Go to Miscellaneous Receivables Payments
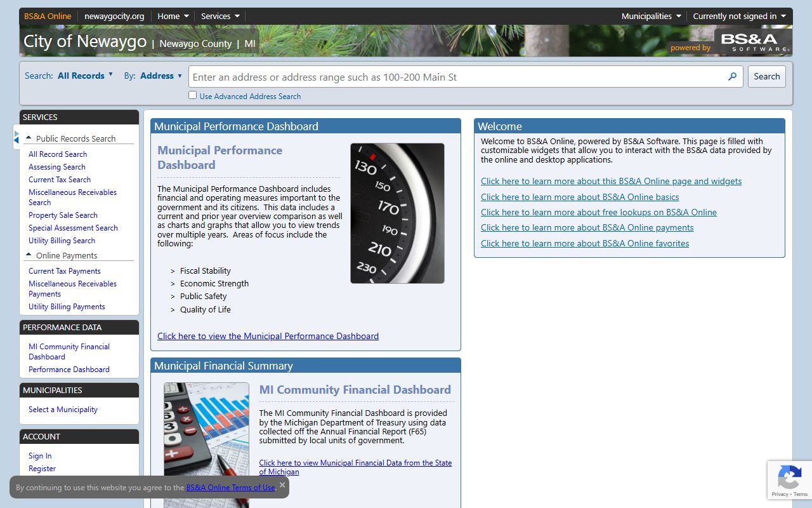This screenshot has width=812, height=508. click(72, 289)
